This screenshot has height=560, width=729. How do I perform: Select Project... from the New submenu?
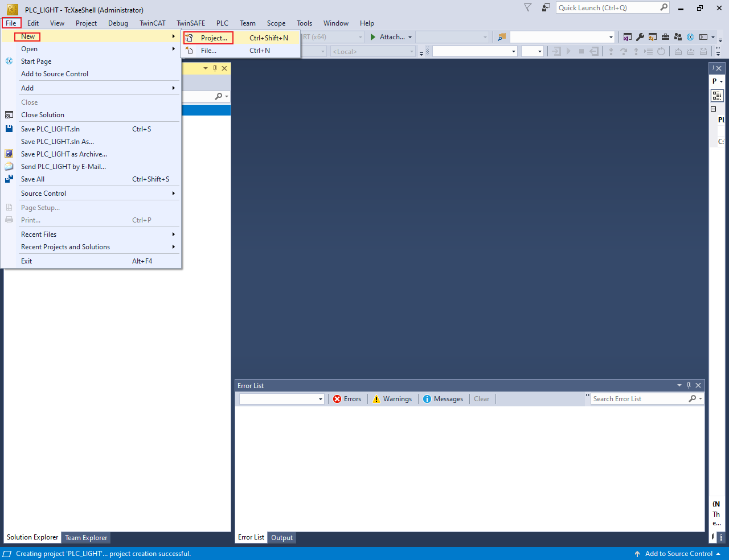[214, 38]
